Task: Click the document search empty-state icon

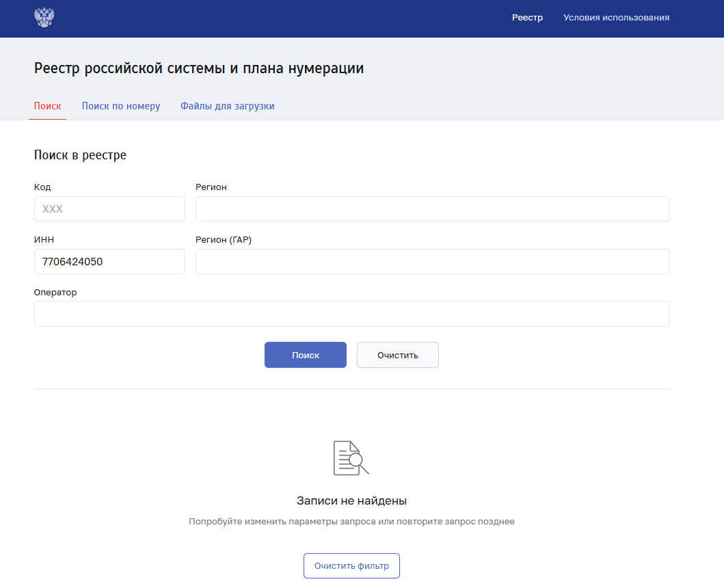Action: tap(351, 457)
